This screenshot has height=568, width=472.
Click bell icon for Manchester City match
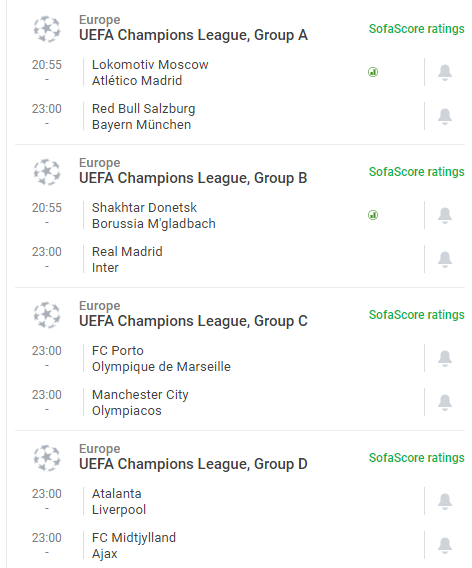click(x=444, y=402)
